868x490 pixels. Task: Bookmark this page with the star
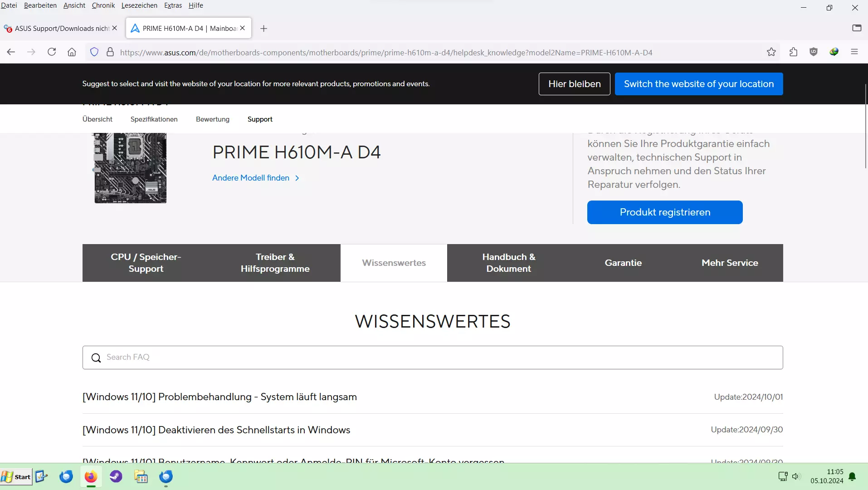click(771, 52)
